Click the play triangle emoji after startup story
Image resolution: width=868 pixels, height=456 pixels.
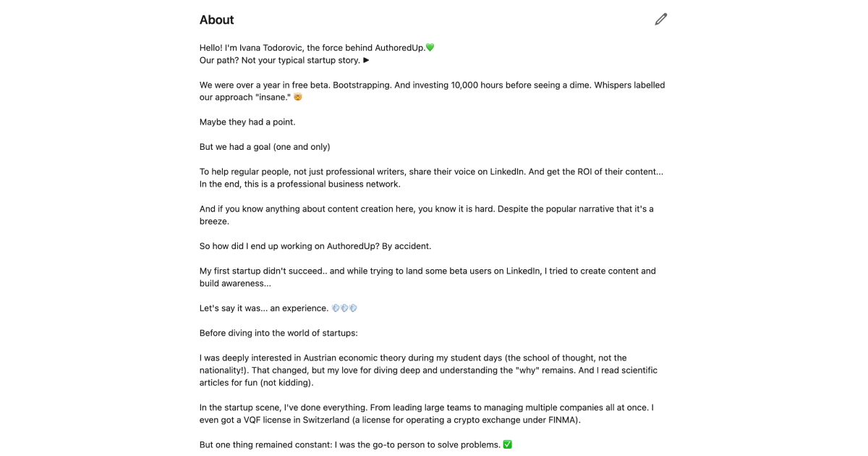tap(365, 60)
